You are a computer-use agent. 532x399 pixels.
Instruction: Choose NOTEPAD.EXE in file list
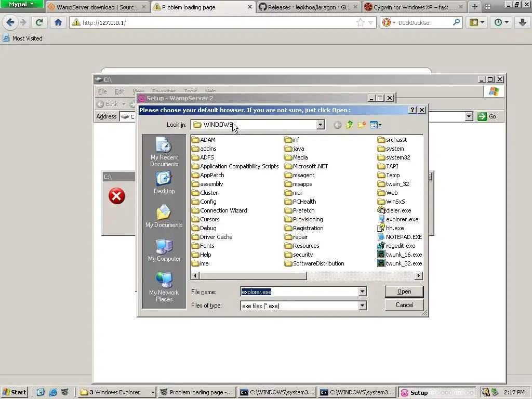400,237
